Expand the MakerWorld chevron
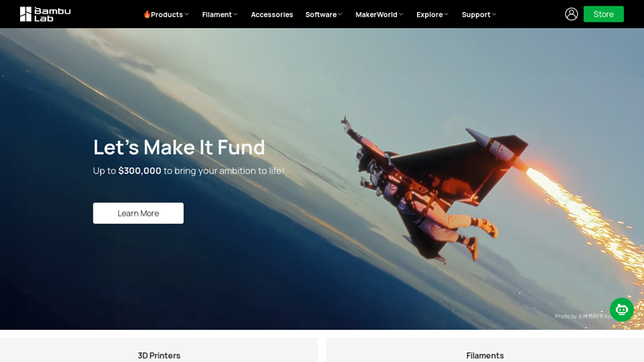The image size is (644, 362). pyautogui.click(x=401, y=14)
